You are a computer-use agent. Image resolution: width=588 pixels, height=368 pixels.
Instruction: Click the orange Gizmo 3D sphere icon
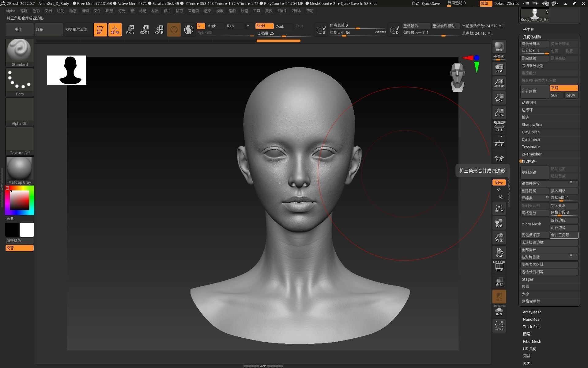pos(174,30)
